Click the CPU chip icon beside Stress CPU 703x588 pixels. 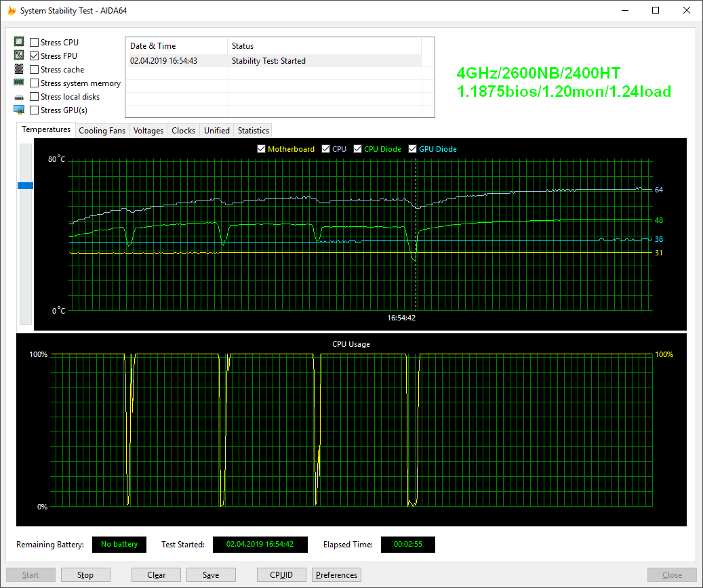coord(19,42)
